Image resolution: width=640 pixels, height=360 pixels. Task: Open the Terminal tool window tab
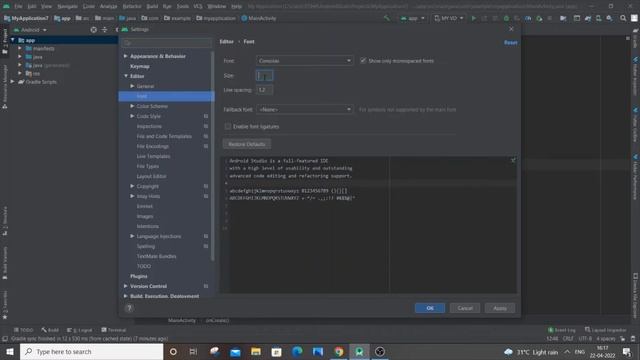pos(113,330)
